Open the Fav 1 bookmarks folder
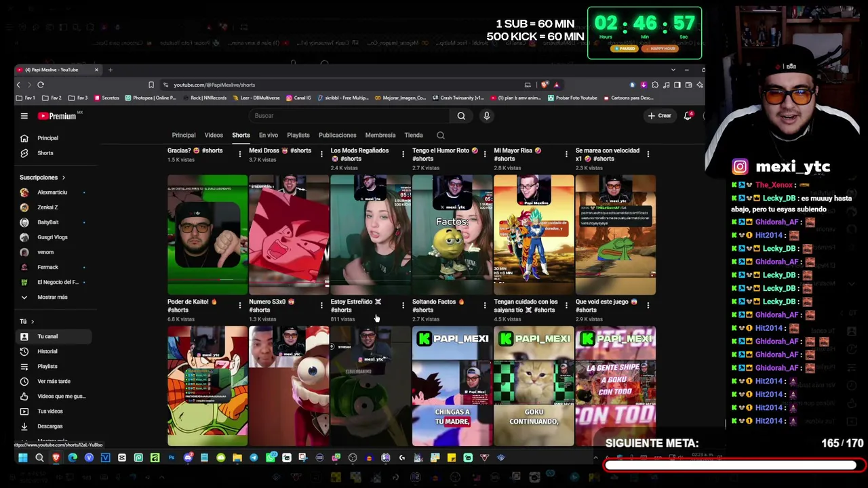Screen dimensions: 868x488 pos(26,98)
